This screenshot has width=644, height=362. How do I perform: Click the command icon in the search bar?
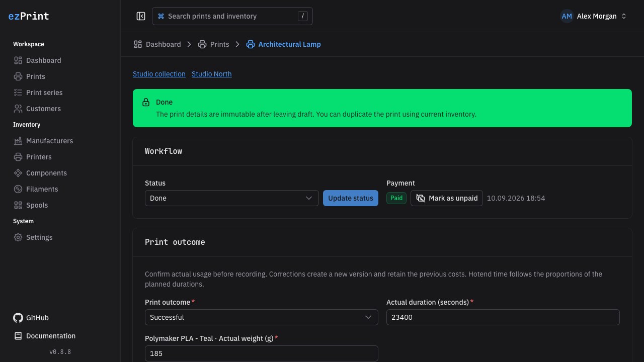(x=161, y=16)
